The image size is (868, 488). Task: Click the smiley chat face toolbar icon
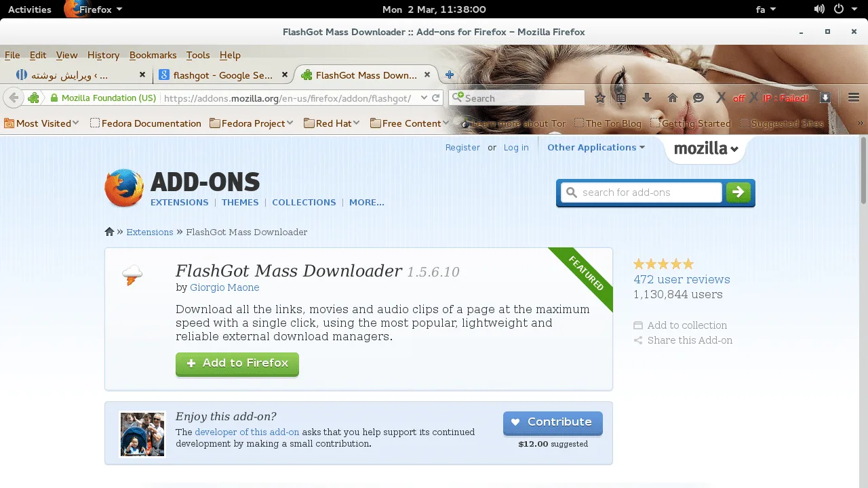pyautogui.click(x=698, y=98)
